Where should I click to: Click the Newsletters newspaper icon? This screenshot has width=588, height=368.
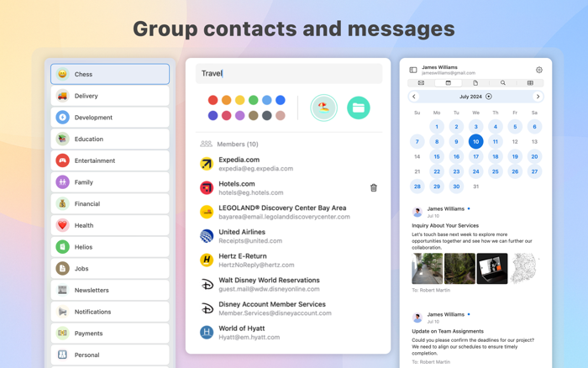[x=63, y=290]
